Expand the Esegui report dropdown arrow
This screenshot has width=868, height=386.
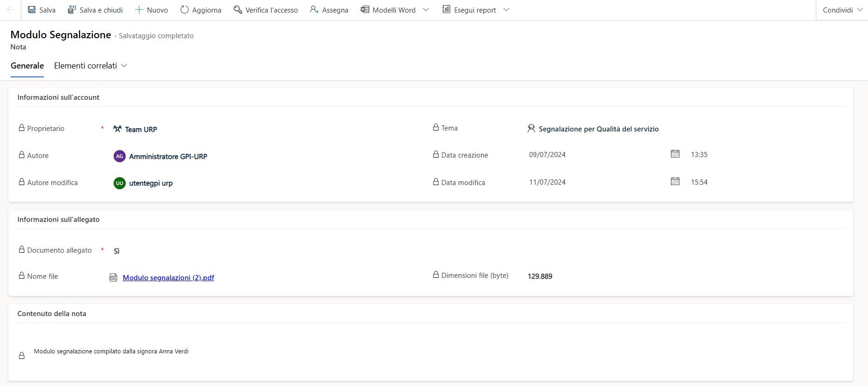coord(507,10)
